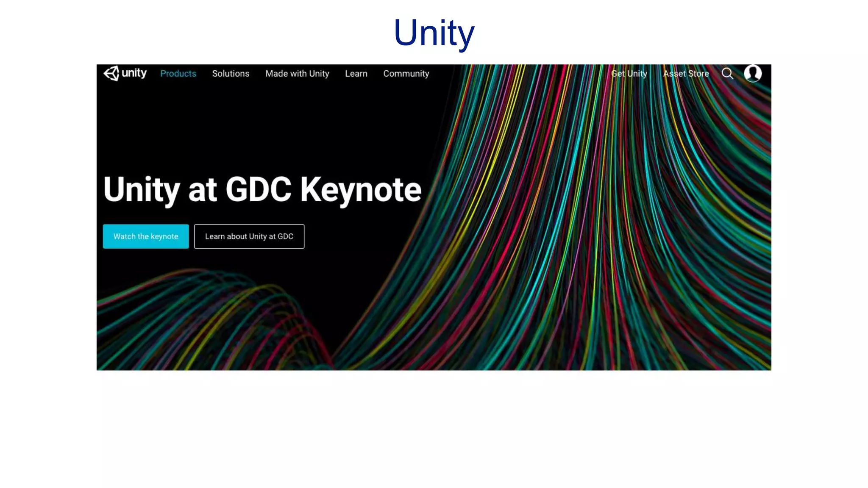Open the Solutions menu
868x488 pixels.
231,74
